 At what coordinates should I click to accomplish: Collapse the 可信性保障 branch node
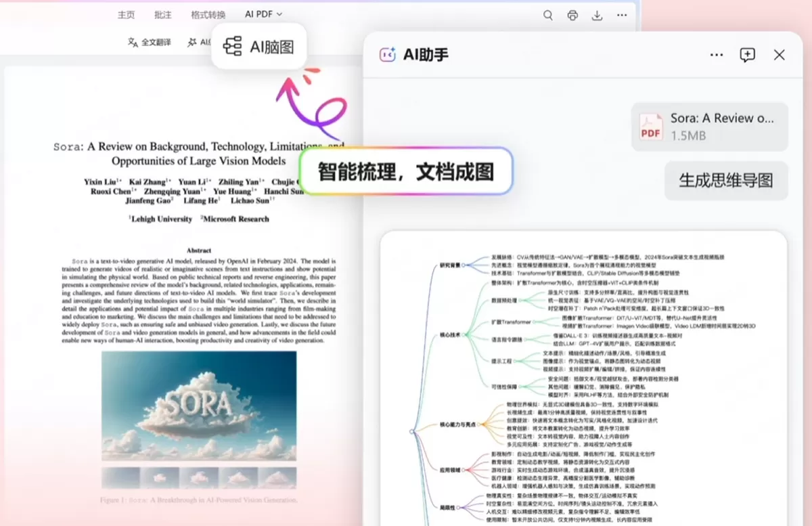coord(520,387)
